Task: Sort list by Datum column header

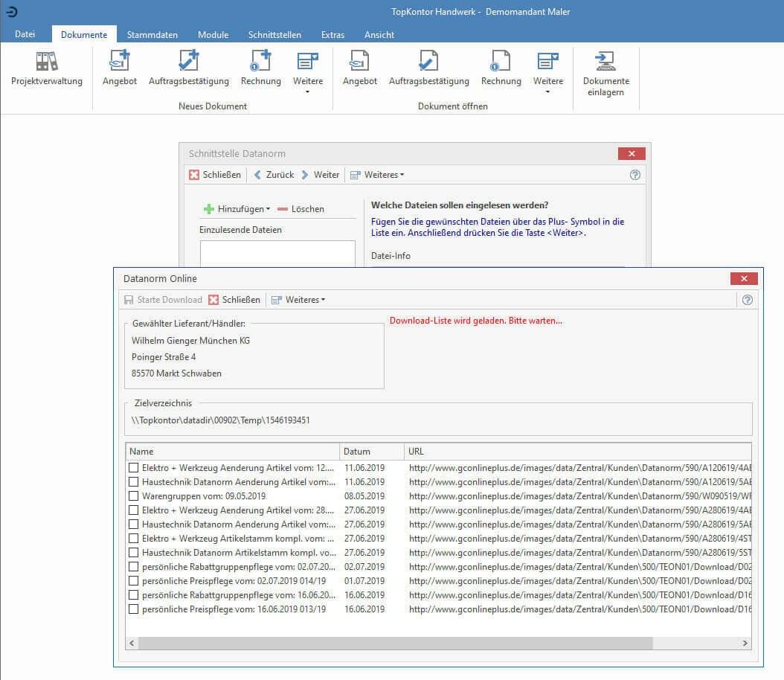Action: coord(371,451)
